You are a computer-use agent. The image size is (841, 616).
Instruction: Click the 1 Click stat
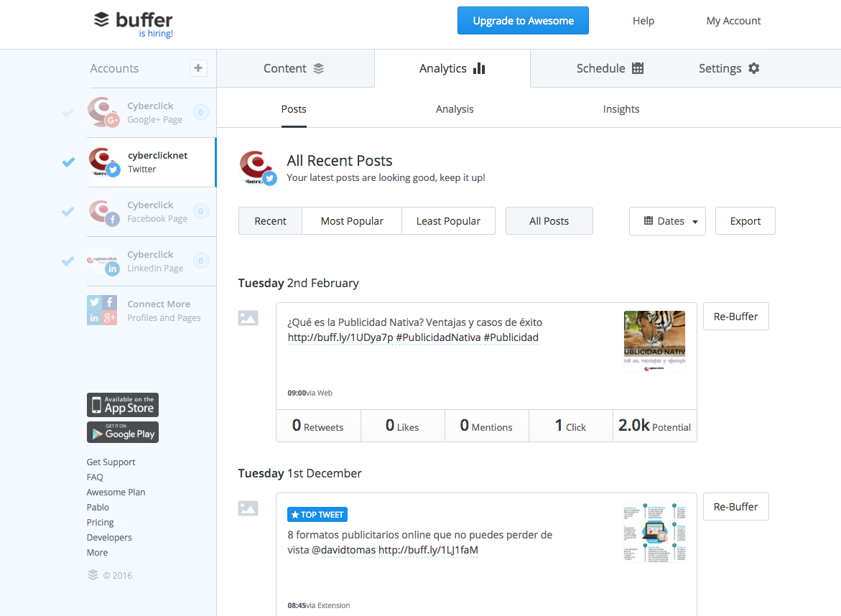(x=571, y=426)
